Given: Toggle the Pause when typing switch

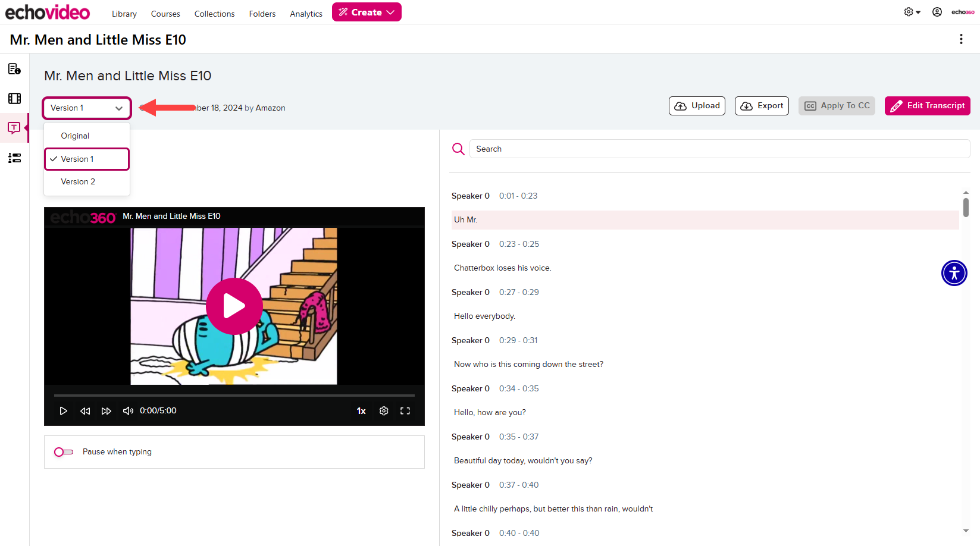Looking at the screenshot, I should [x=64, y=452].
